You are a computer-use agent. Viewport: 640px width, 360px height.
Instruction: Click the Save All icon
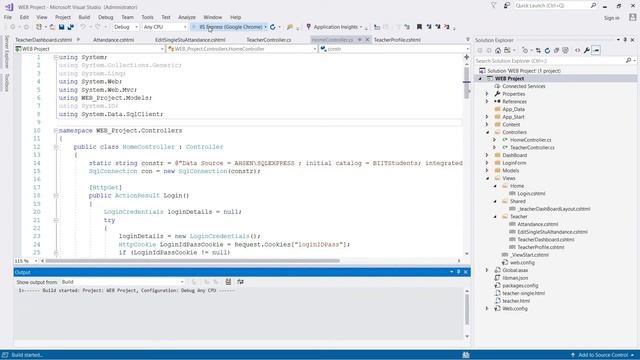tap(70, 27)
